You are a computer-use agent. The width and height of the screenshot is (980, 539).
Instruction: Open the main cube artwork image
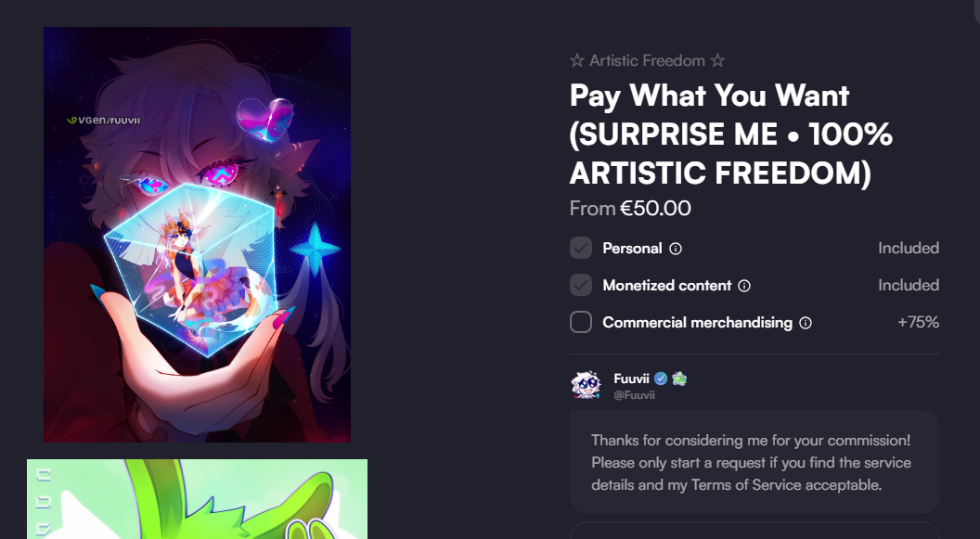click(197, 234)
